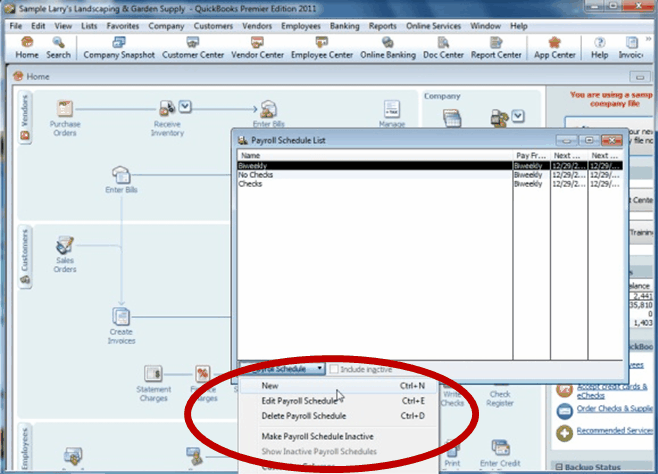Click Accept credit cards & eChecks link

coord(614,391)
